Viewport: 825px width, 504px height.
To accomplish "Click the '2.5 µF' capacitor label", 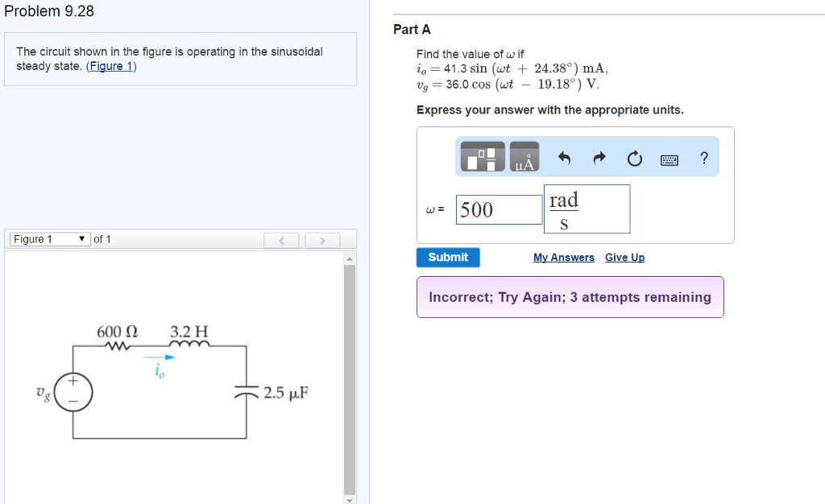I will pos(286,393).
